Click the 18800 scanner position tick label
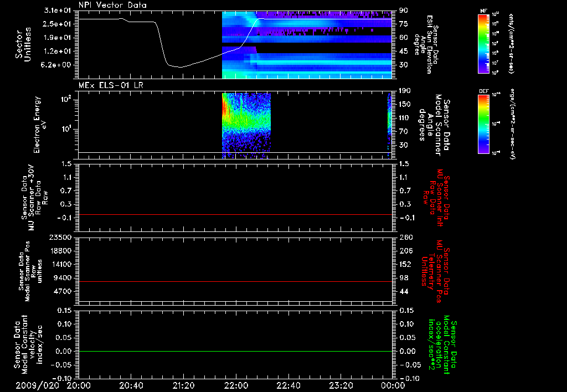The image size is (567, 392). pos(60,251)
